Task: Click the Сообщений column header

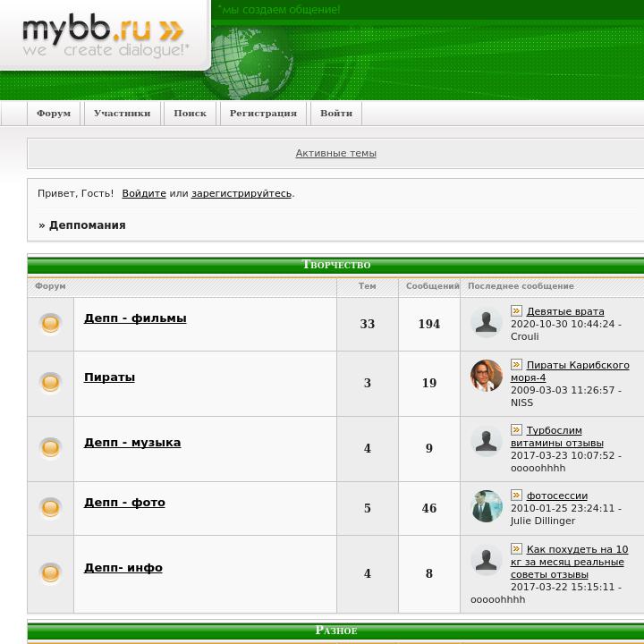Action: point(433,286)
